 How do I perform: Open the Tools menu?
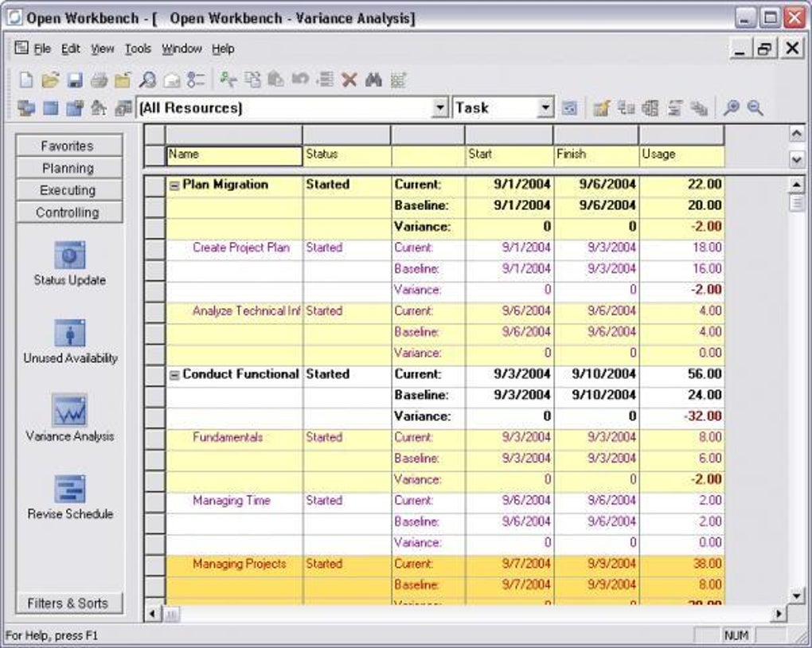(x=138, y=49)
